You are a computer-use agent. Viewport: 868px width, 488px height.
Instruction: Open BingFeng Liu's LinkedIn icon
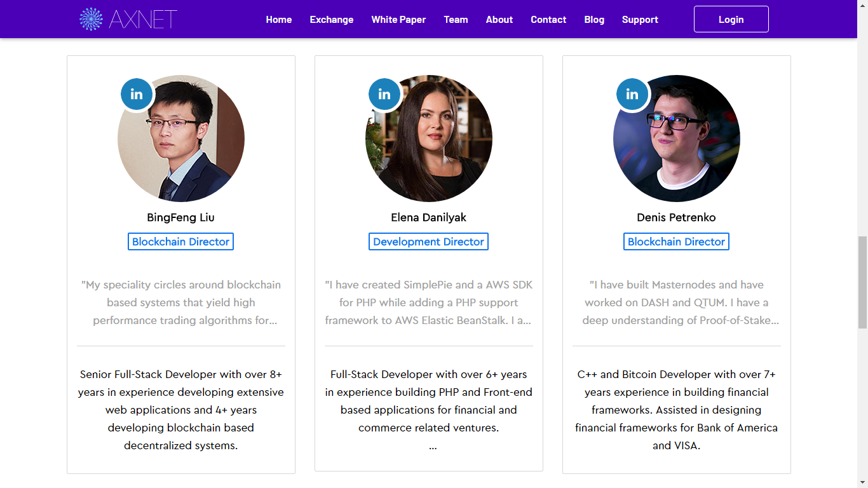pos(137,94)
